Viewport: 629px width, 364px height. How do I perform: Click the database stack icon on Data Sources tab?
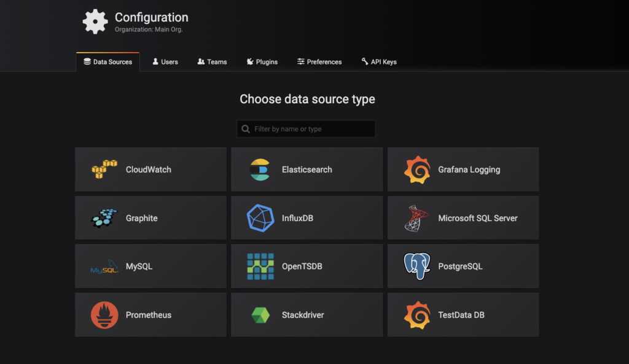[x=87, y=61]
